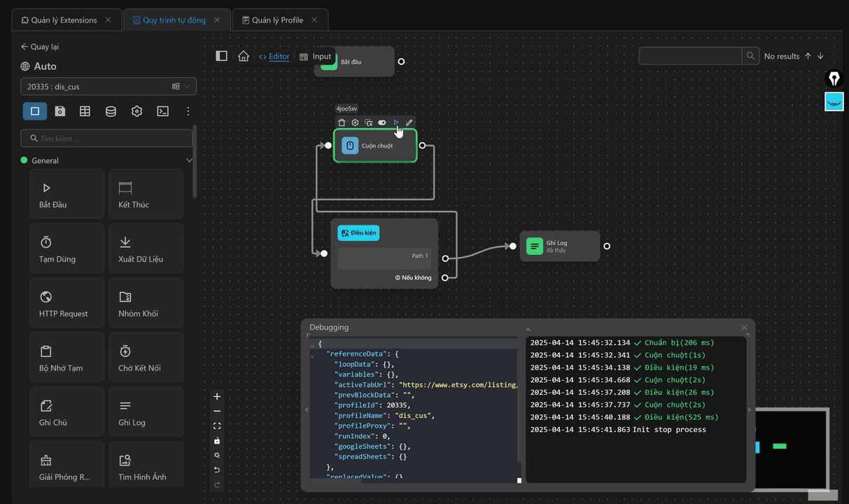
Task: Switch to the Quản lý Extensions tab
Action: [59, 20]
